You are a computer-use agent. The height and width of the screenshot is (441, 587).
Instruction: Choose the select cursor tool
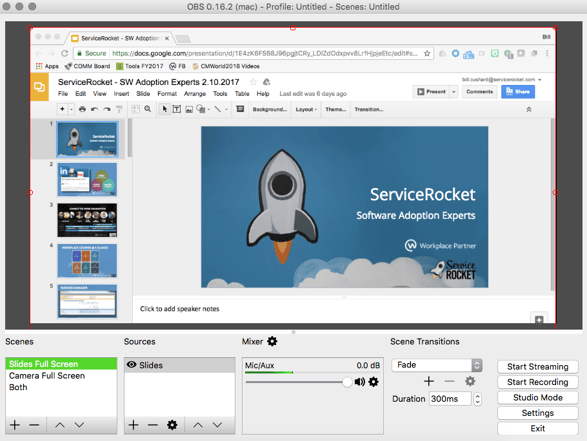pos(164,109)
